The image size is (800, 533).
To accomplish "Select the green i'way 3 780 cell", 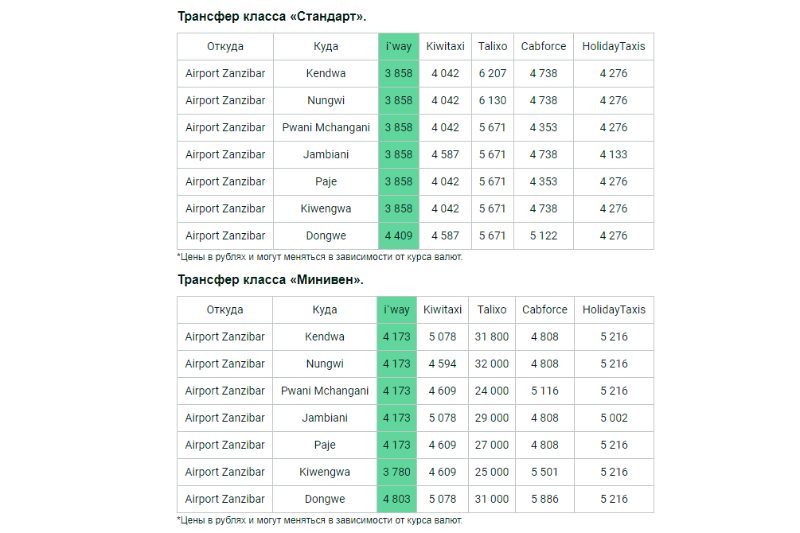I will click(x=397, y=471).
